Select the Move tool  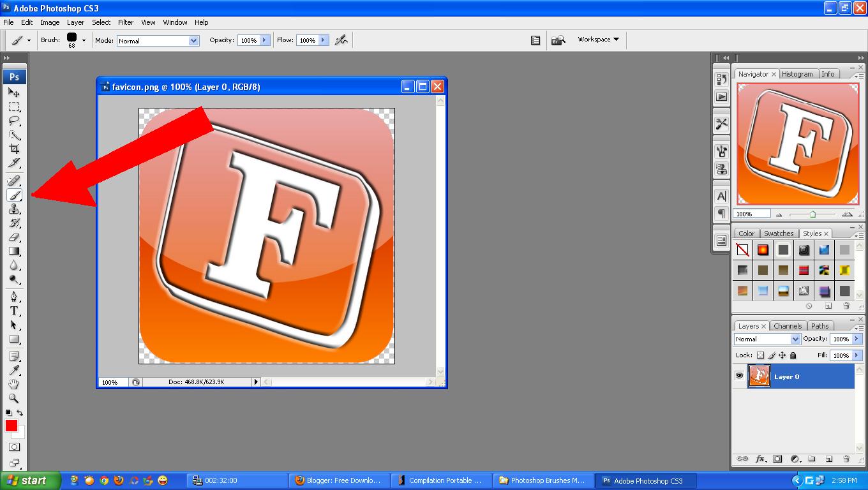point(14,93)
